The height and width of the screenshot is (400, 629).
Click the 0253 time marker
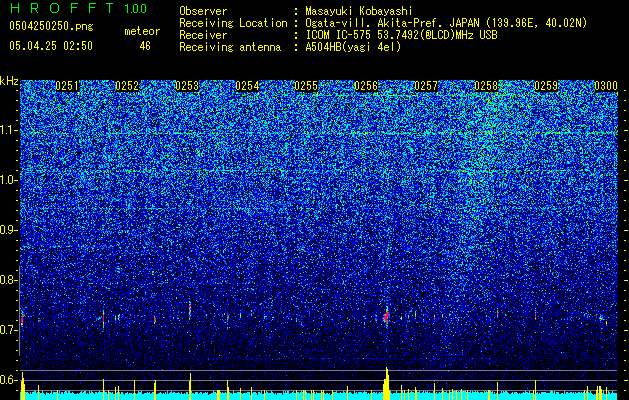[x=187, y=86]
